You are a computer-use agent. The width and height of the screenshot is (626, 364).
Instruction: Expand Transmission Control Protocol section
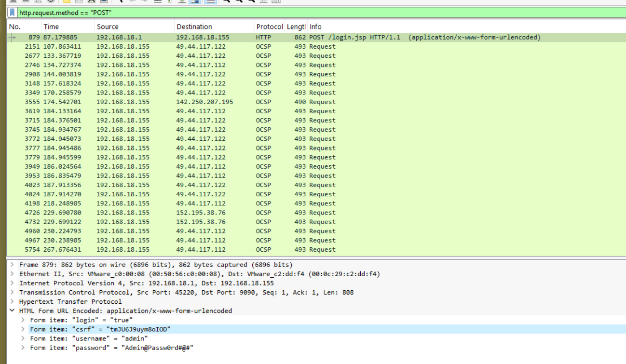[x=12, y=292]
